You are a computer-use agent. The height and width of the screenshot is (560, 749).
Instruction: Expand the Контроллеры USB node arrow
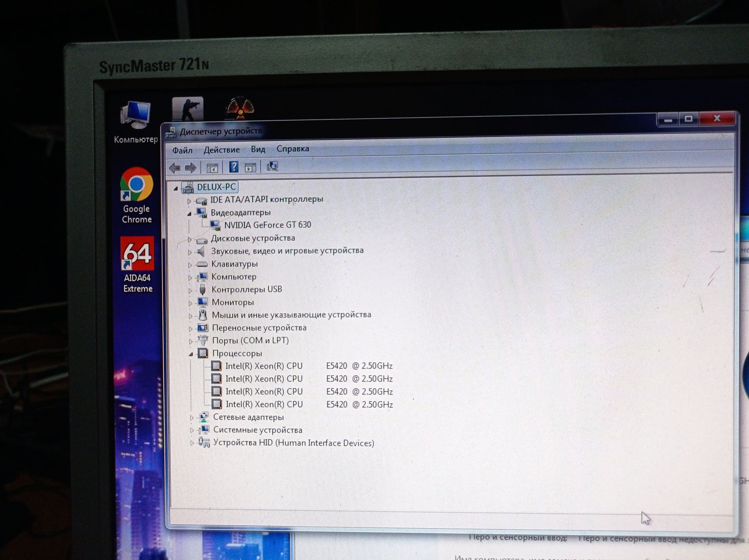click(190, 290)
